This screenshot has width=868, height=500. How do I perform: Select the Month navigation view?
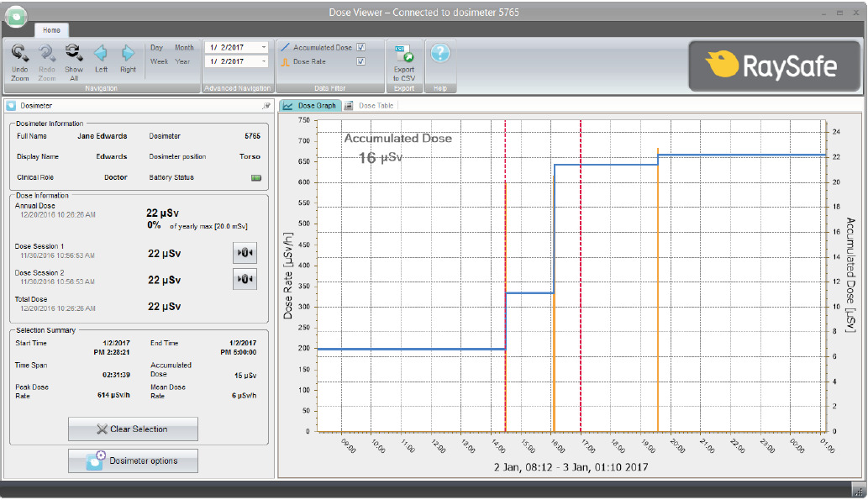click(184, 48)
